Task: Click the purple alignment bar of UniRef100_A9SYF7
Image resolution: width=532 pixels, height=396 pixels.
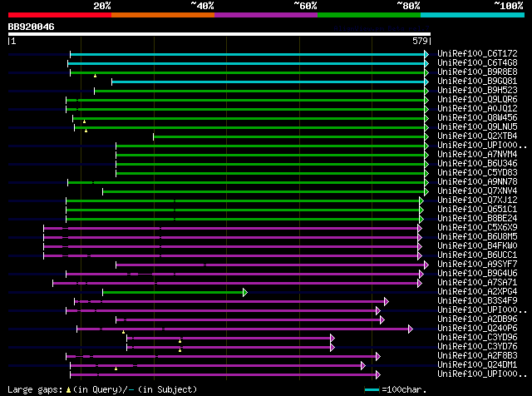Action: [270, 265]
